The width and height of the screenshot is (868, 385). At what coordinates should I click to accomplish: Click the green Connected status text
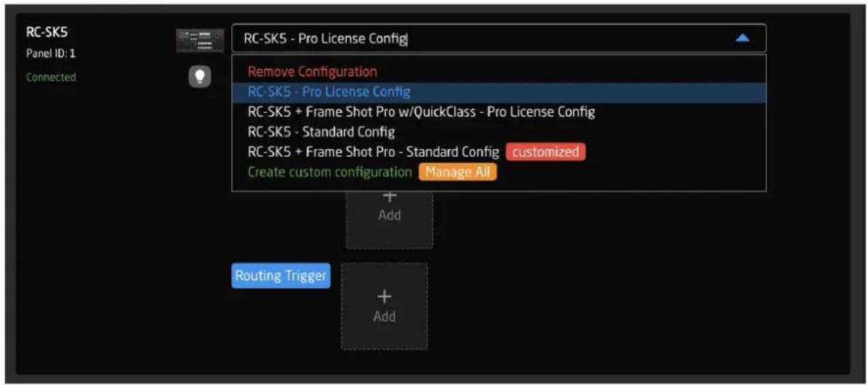click(x=51, y=78)
